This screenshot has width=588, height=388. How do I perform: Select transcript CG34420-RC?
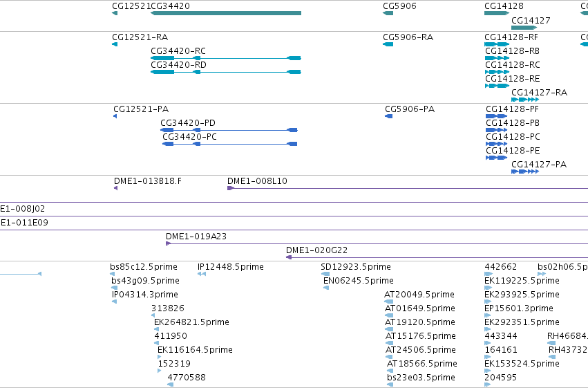pos(226,58)
